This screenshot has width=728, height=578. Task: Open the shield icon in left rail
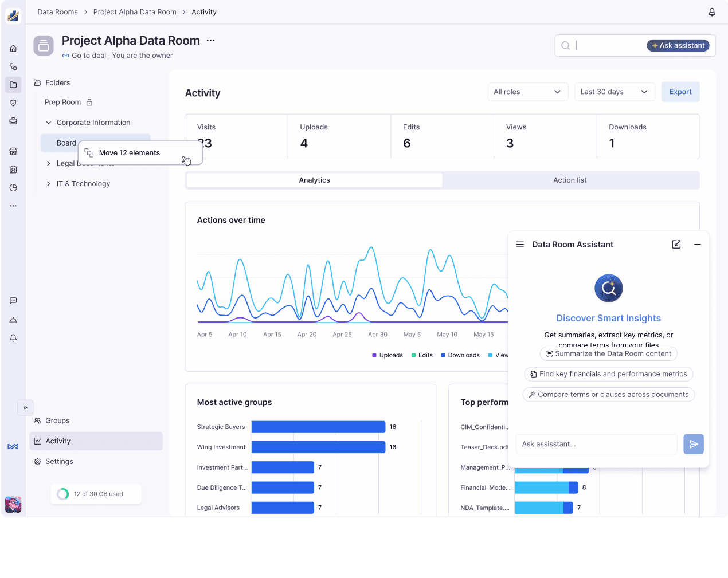13,103
